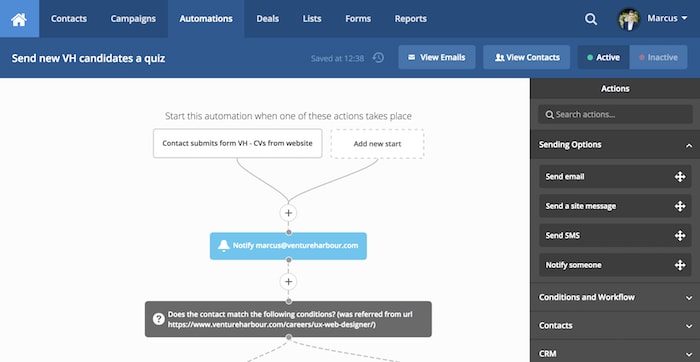Click the Saved at 12:38 text
The image size is (700, 362).
tap(338, 58)
